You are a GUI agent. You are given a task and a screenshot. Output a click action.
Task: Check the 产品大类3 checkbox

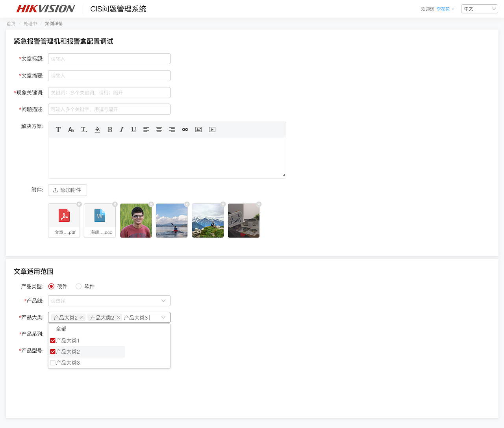(52, 363)
